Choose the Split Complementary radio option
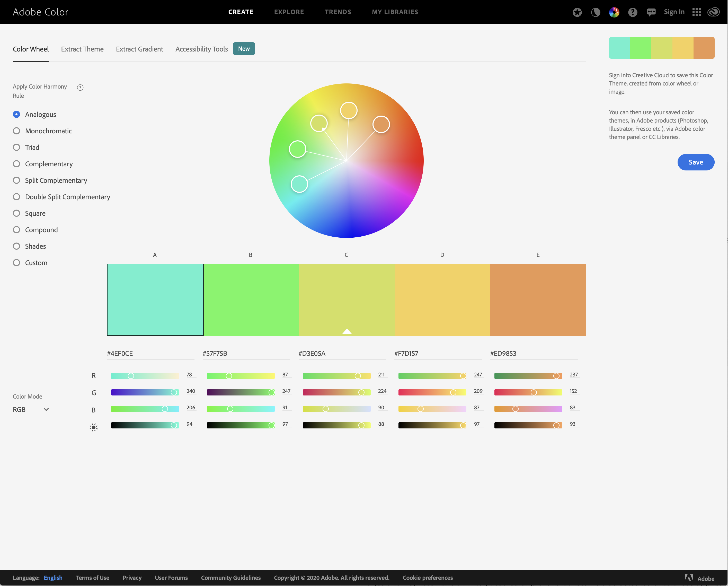728x586 pixels. pos(16,180)
